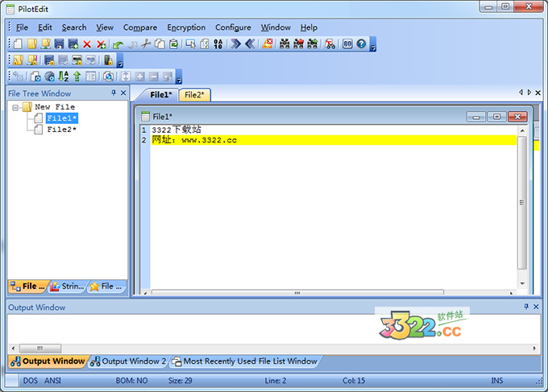548x392 pixels.
Task: Select the File1* document tab
Action: 160,95
